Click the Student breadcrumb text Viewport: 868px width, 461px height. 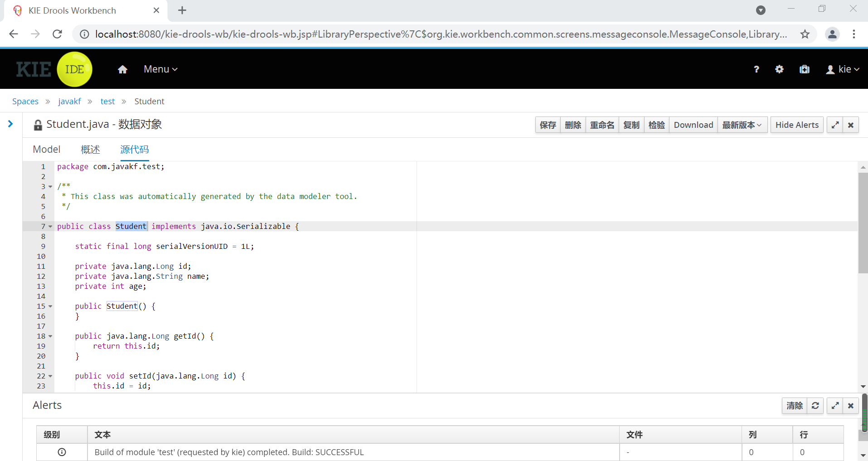149,102
